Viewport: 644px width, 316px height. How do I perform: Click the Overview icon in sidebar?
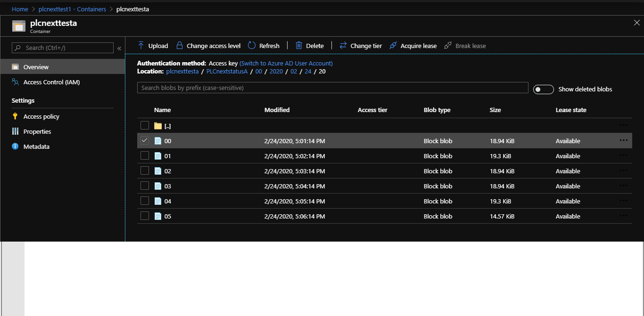(15, 67)
